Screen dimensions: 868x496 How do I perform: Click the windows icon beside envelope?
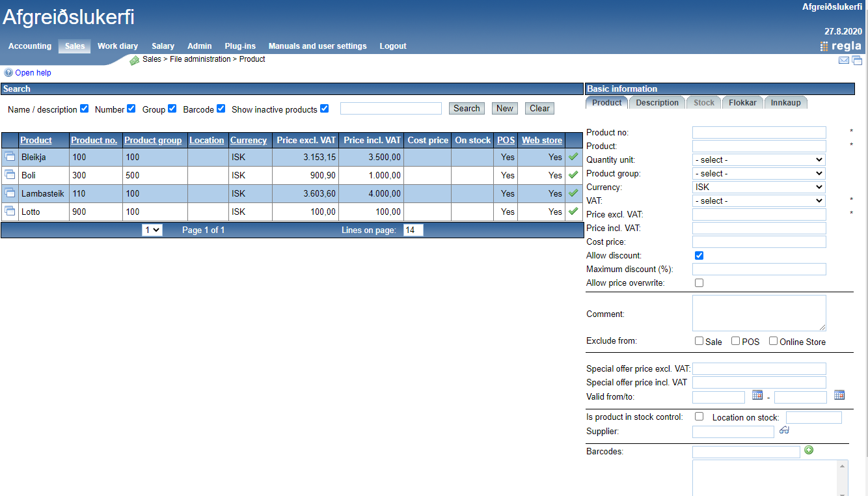(857, 61)
